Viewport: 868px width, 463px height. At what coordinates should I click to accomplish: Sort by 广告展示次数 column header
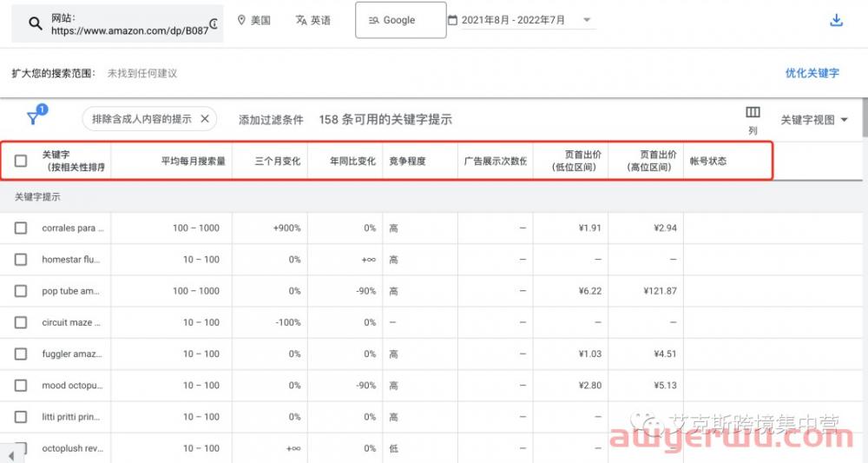[496, 161]
